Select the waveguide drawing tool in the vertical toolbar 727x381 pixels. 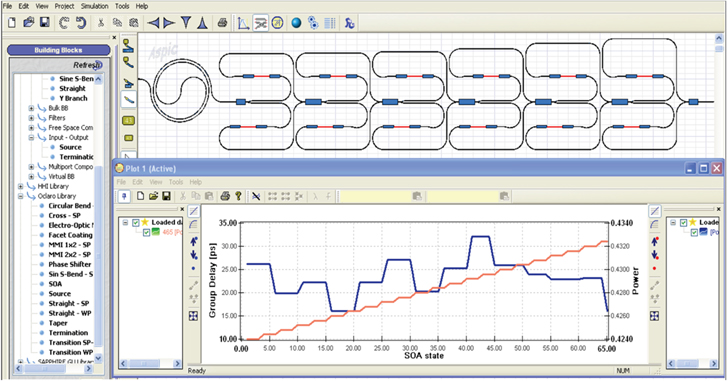(x=129, y=99)
